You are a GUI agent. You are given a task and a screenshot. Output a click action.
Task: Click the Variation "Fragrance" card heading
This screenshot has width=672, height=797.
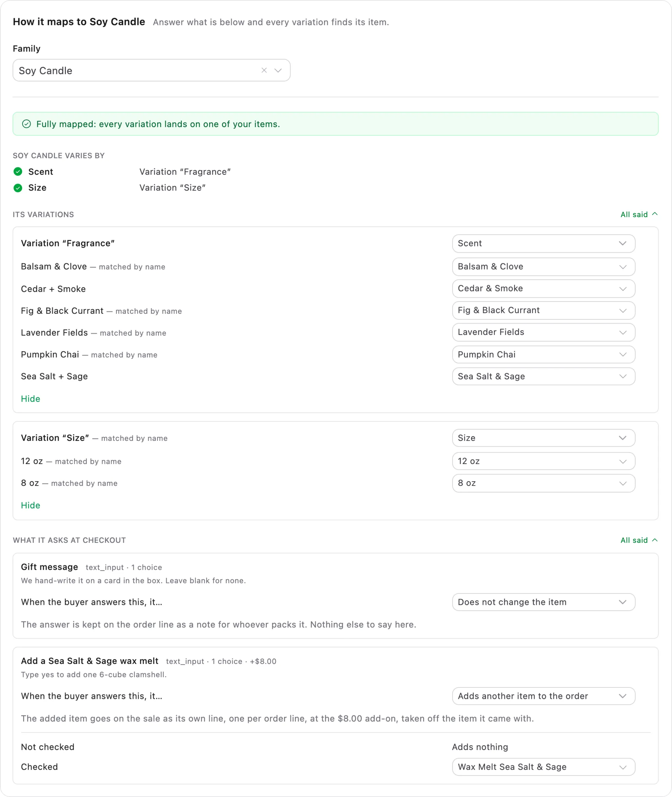tap(68, 244)
